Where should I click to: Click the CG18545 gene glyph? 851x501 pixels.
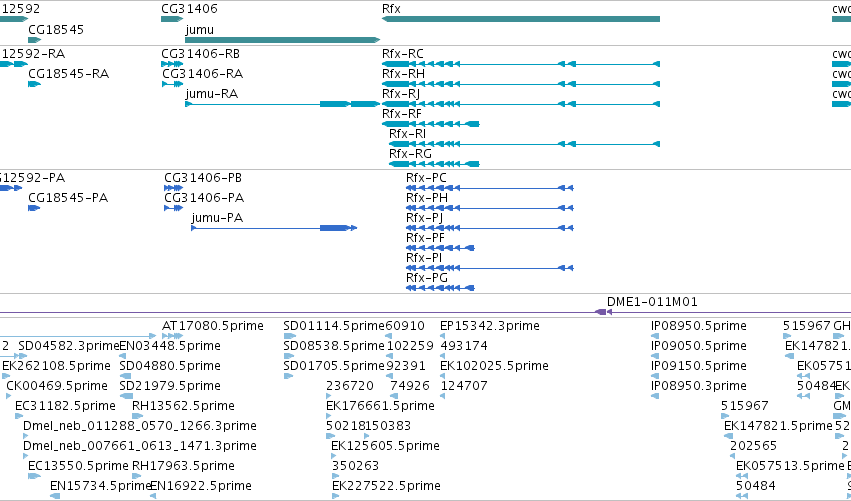click(x=35, y=40)
